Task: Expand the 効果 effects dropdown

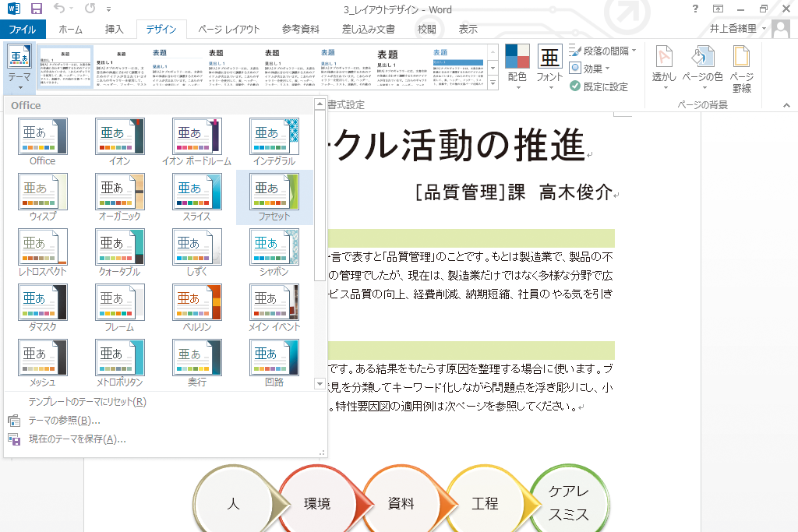Action: pos(589,69)
